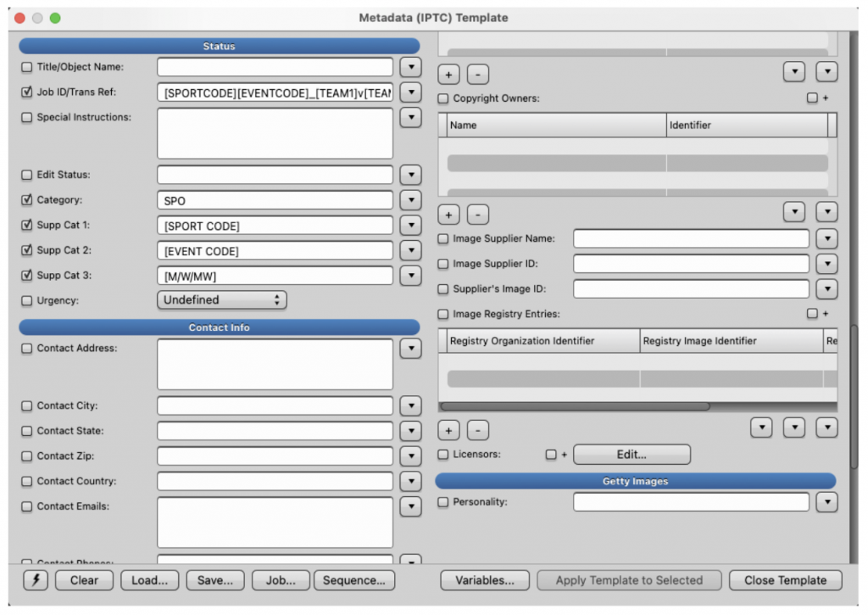Open the Urgency Undefined popup menu

point(222,299)
